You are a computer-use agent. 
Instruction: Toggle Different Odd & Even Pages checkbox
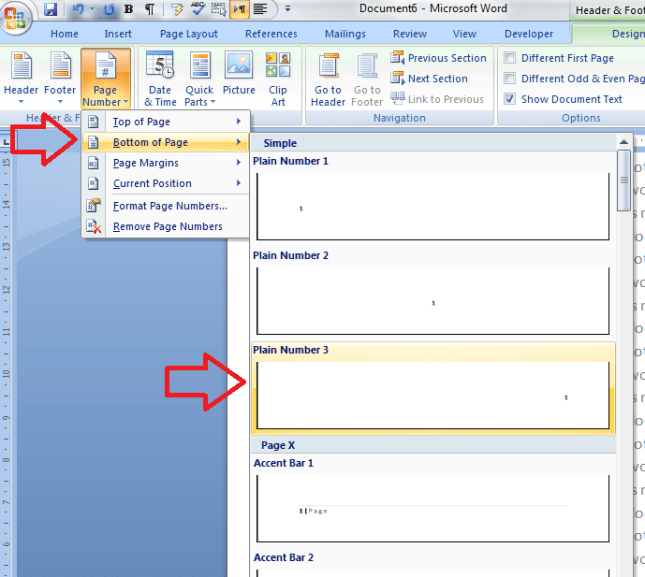point(511,79)
